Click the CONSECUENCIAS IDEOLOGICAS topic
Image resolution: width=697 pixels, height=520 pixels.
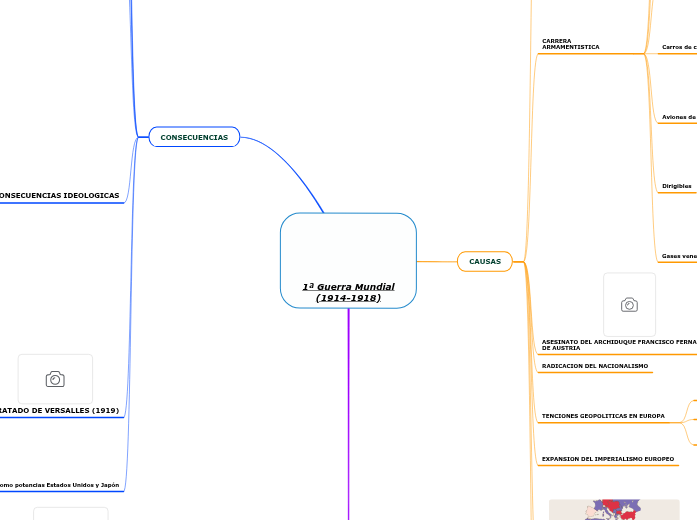click(x=60, y=195)
